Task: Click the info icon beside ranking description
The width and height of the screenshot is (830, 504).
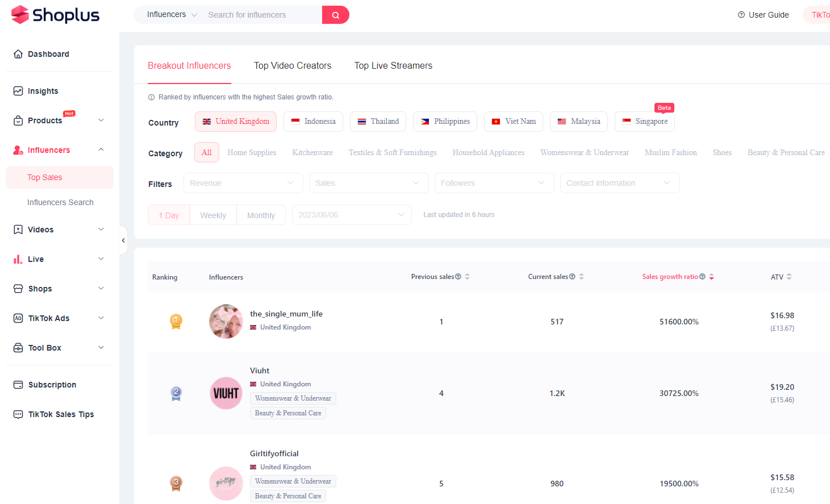Action: point(152,97)
